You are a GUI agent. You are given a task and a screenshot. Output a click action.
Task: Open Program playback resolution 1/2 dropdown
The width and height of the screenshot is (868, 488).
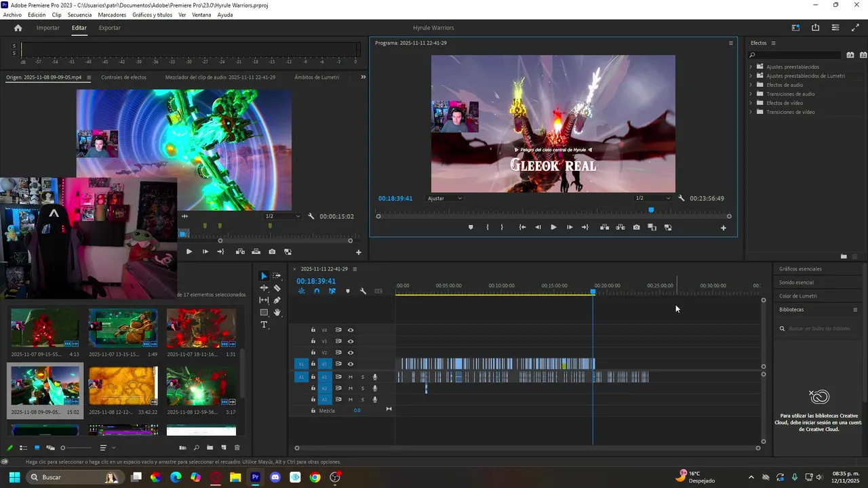tap(652, 199)
